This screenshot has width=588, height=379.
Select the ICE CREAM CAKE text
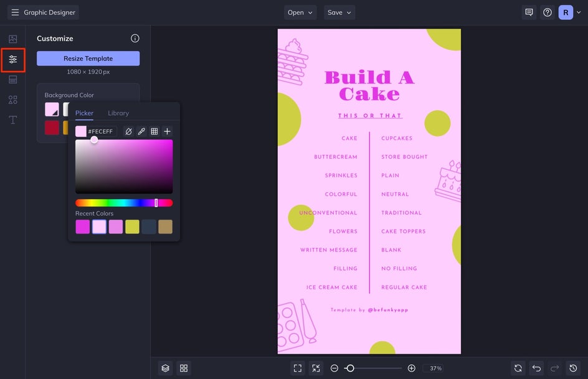click(332, 288)
